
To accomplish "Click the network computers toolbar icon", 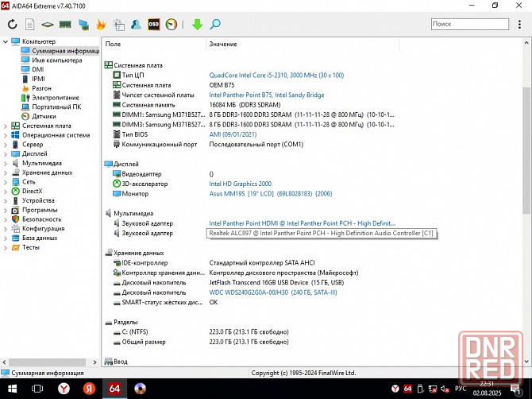I will pos(83,25).
